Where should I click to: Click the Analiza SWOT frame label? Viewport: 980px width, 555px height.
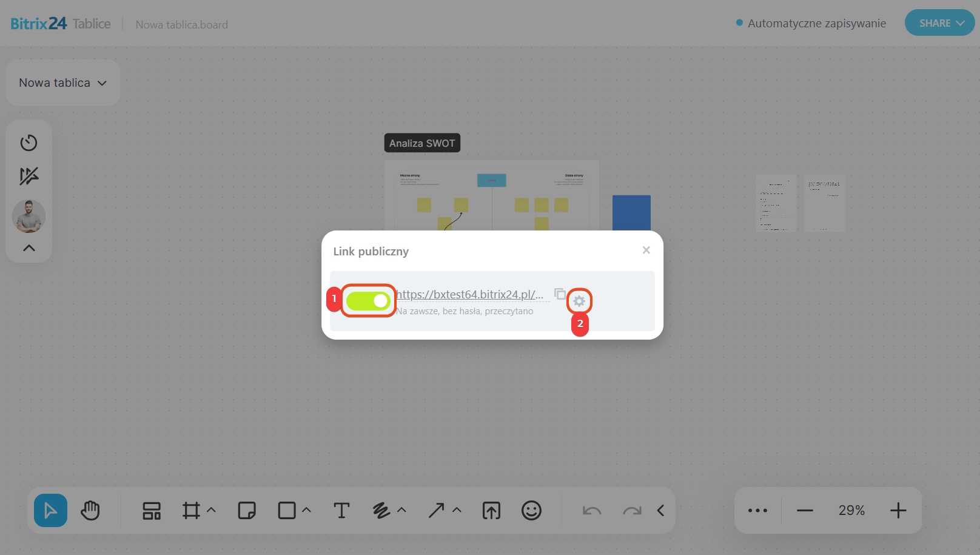click(x=422, y=143)
